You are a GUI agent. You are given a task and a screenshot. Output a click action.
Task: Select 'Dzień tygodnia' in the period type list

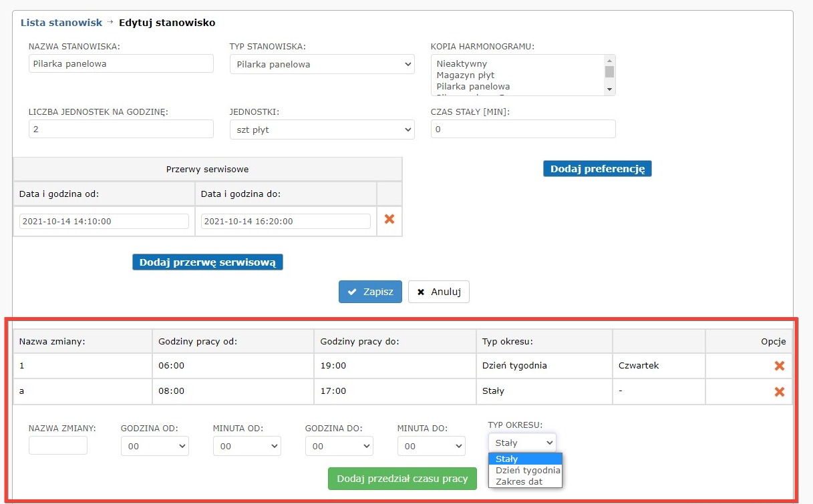(x=528, y=471)
